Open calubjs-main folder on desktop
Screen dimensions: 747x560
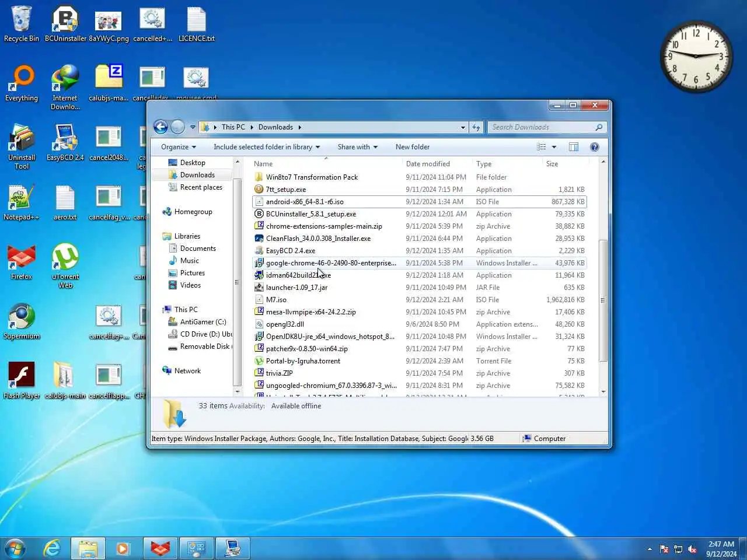65,381
